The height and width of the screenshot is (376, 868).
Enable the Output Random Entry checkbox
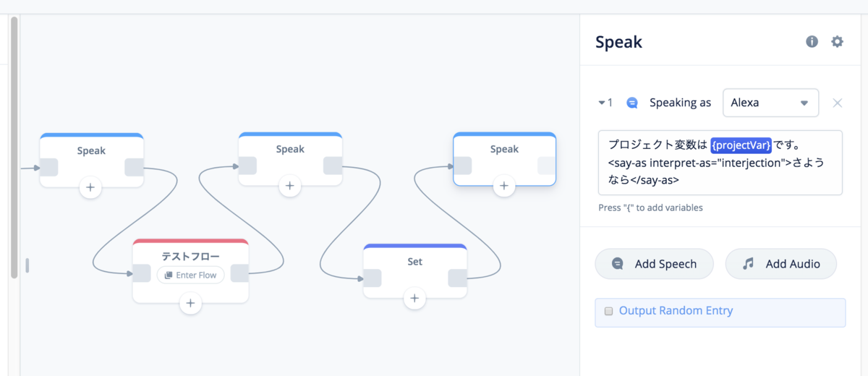coord(609,312)
